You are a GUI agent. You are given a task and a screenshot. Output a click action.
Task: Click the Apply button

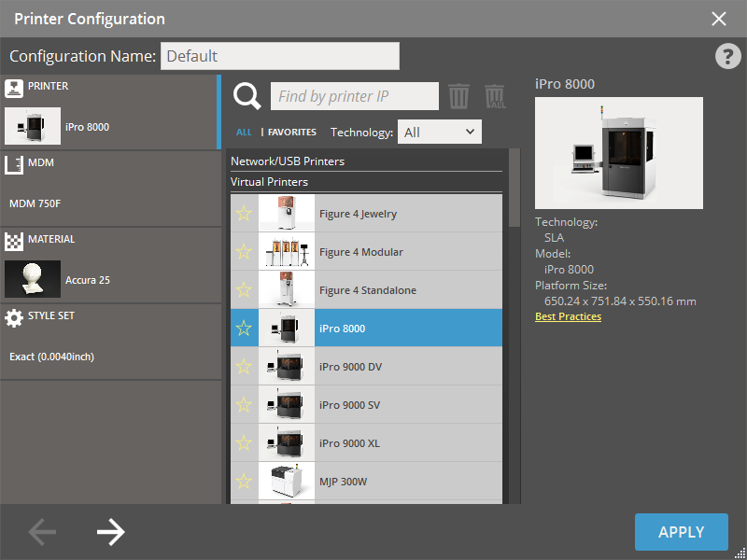(x=681, y=532)
